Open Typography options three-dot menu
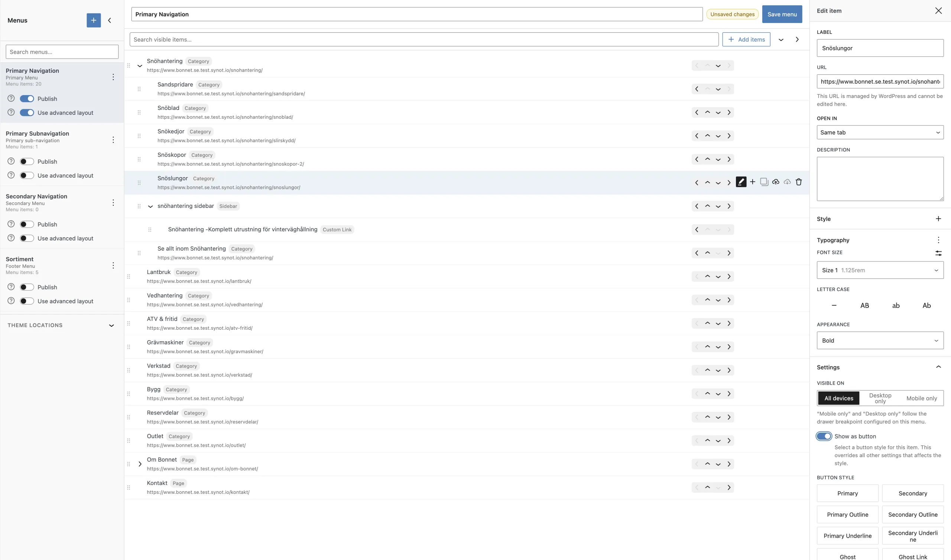 [938, 240]
